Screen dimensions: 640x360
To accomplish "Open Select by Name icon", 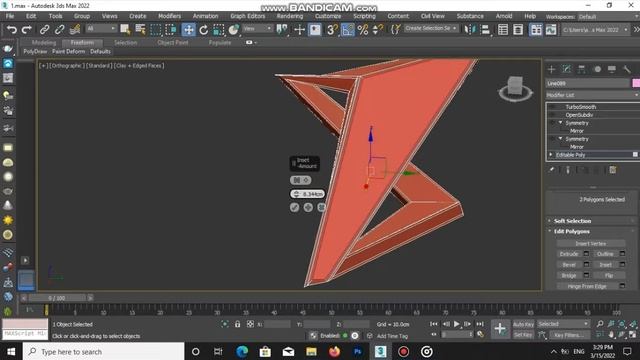I will tap(140, 29).
